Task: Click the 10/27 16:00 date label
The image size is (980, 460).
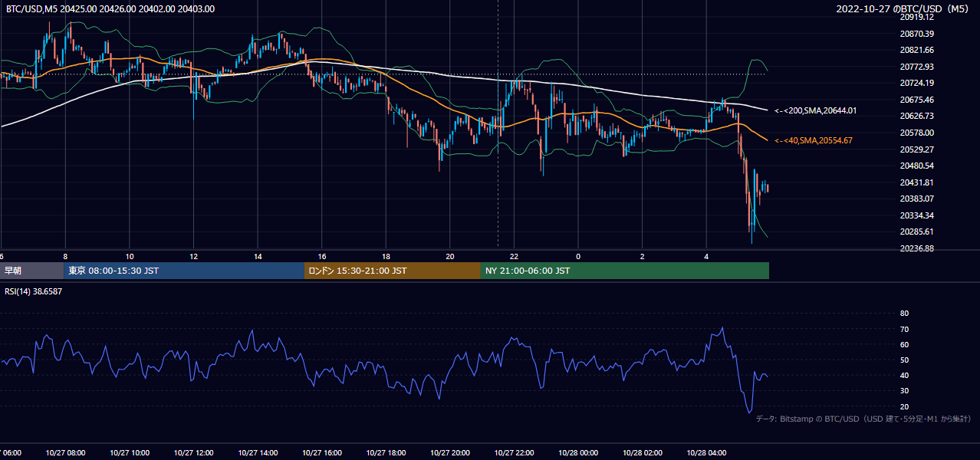Action: click(x=322, y=452)
